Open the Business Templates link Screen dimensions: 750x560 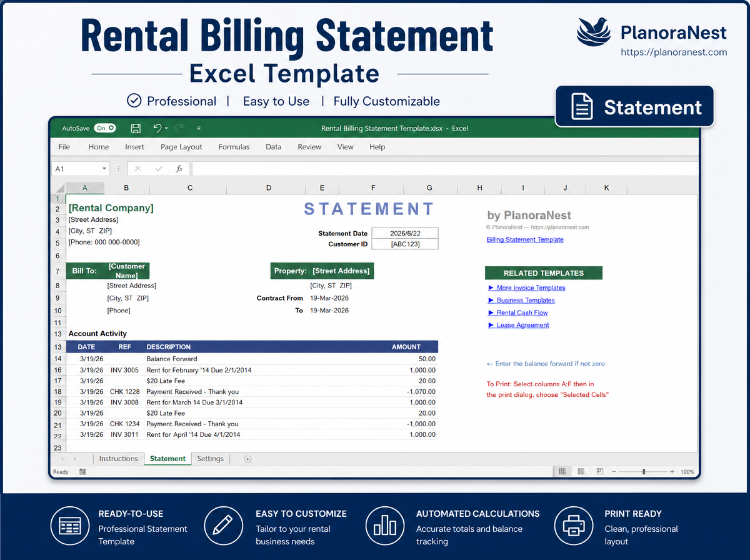coord(521,300)
